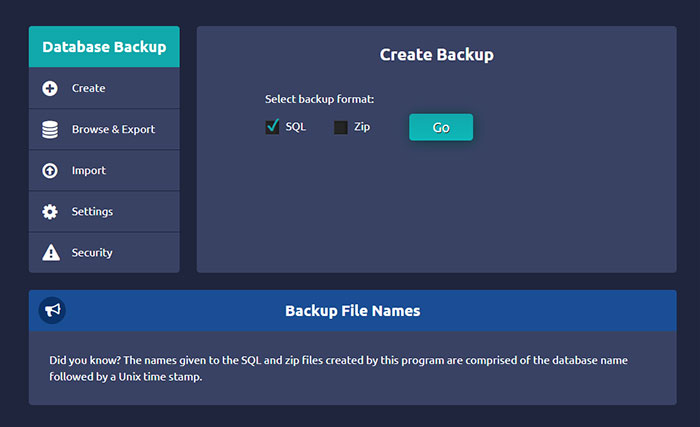Screen dimensions: 700x427
Task: Click the SQL checkbox label text
Action: point(296,127)
